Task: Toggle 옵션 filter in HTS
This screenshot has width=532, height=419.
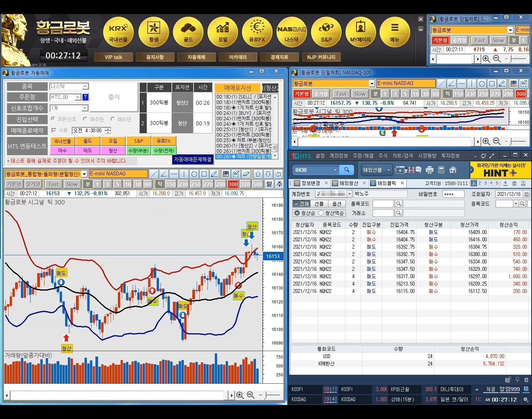Action: point(337,204)
